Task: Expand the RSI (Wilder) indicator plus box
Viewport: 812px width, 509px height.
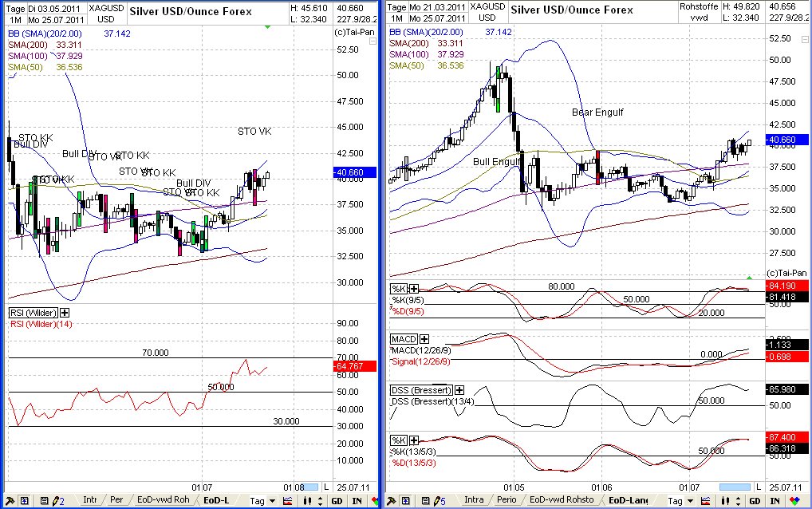Action: 65,313
